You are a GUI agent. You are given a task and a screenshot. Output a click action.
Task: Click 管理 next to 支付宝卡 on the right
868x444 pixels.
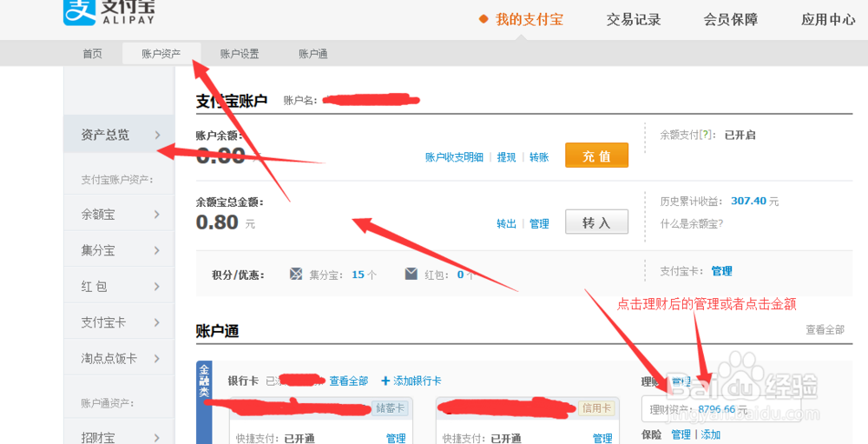click(x=722, y=271)
